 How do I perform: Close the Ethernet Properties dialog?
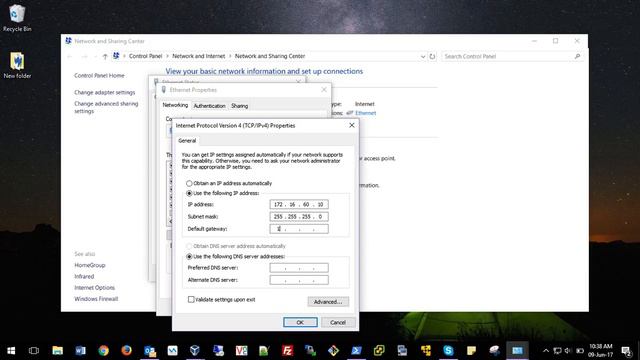click(324, 89)
